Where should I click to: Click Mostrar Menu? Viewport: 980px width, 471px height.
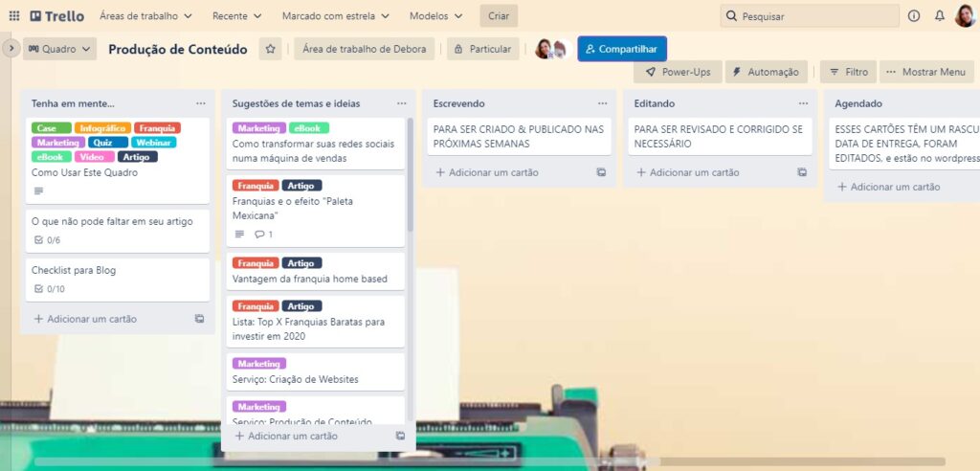click(926, 72)
